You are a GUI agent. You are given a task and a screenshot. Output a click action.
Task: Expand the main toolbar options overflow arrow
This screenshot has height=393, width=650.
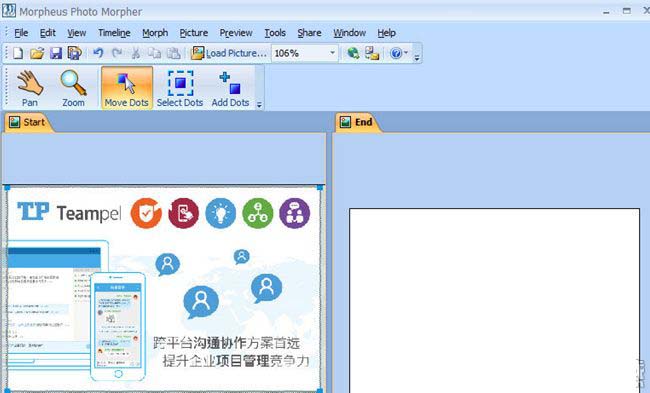[x=417, y=57]
